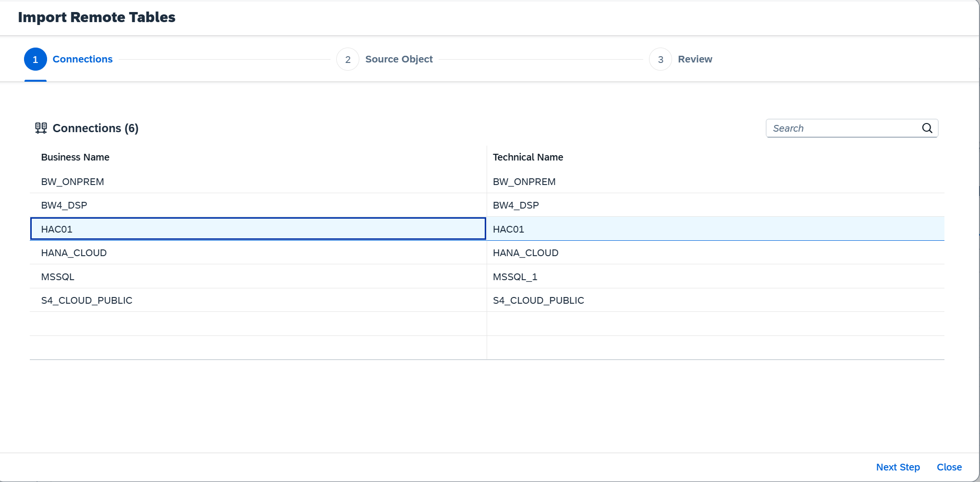
Task: Select HANA_CLOUD in Business Name column
Action: click(258, 253)
